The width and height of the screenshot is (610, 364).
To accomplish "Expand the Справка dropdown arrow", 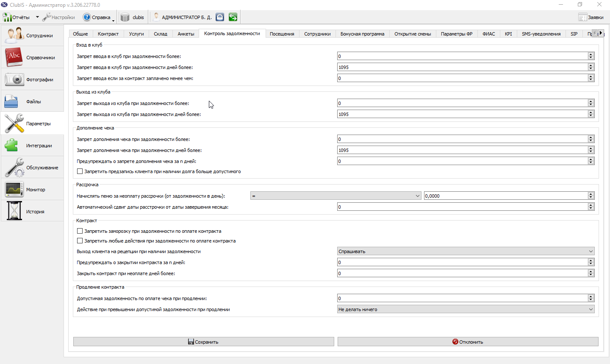I will 113,20.
